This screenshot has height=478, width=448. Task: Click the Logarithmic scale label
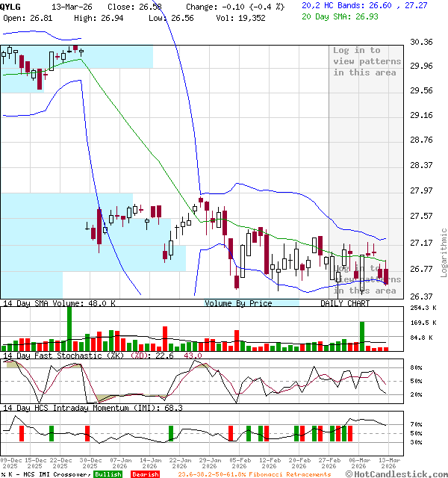point(444,252)
